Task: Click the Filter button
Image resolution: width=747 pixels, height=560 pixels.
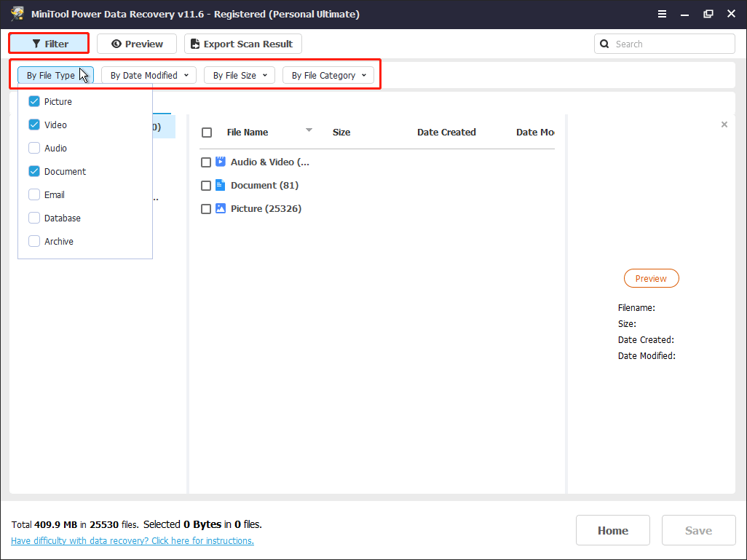Action: (x=49, y=44)
